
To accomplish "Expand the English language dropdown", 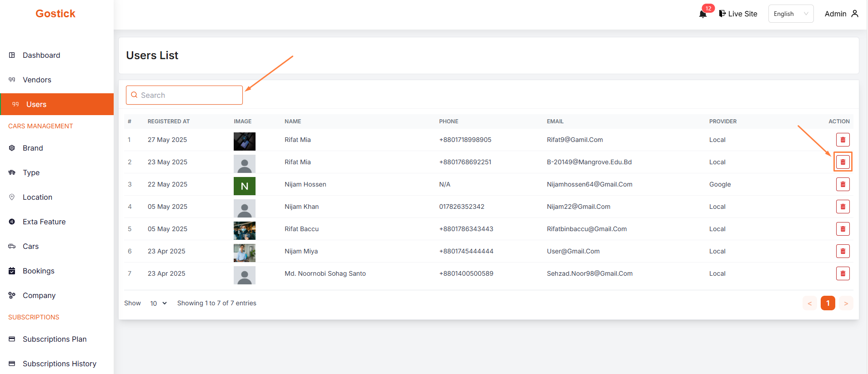I will (x=791, y=14).
